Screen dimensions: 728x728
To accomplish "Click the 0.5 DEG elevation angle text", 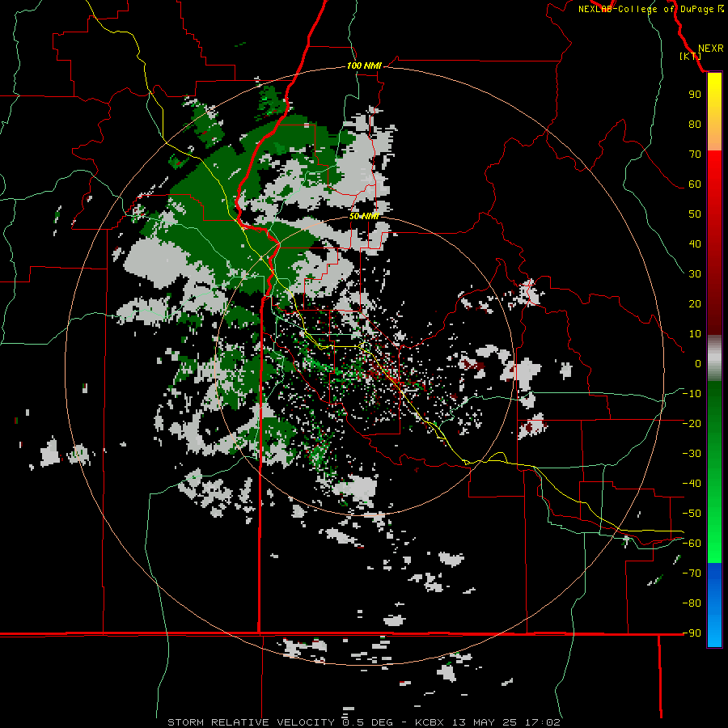I will pos(368,722).
